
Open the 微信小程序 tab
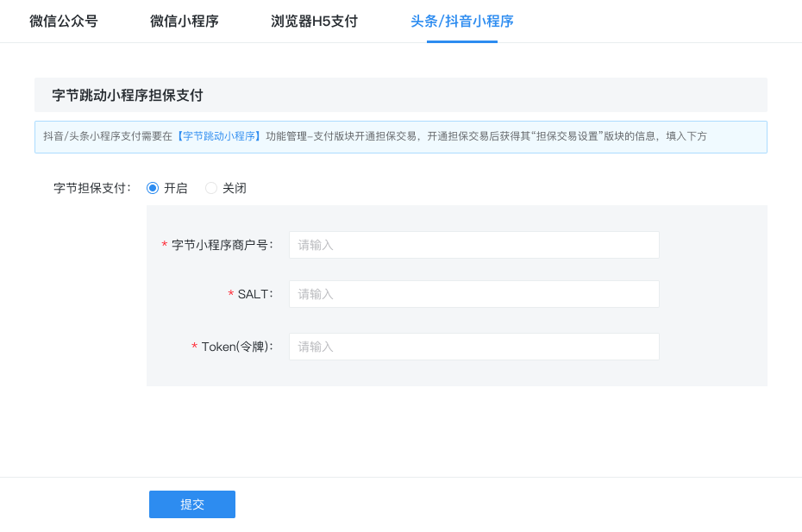(185, 22)
